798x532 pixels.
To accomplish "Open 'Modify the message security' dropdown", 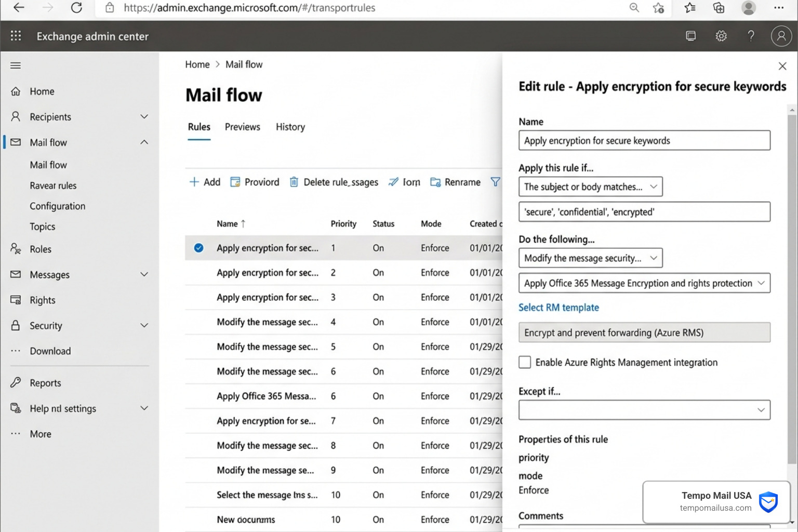I will (590, 258).
